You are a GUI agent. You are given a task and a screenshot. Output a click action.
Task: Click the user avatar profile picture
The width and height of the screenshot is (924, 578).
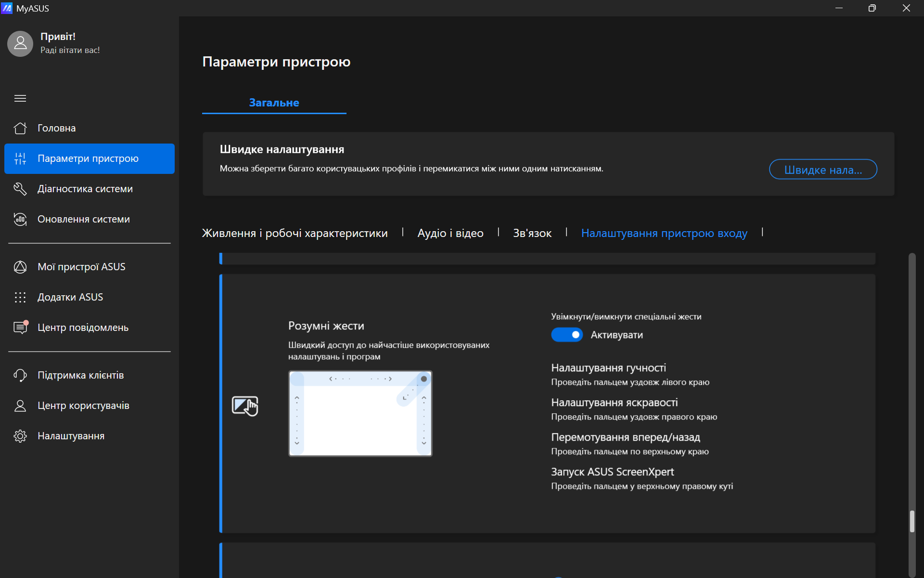tap(20, 44)
